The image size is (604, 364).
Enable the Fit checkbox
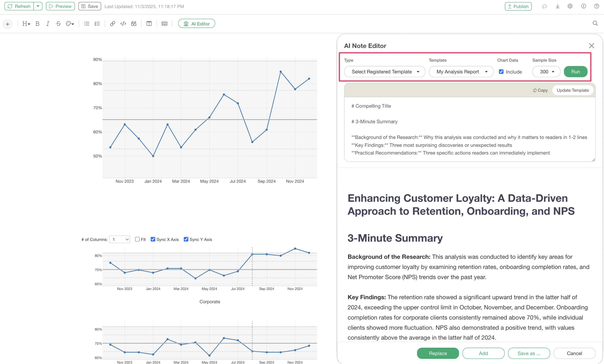pyautogui.click(x=137, y=239)
